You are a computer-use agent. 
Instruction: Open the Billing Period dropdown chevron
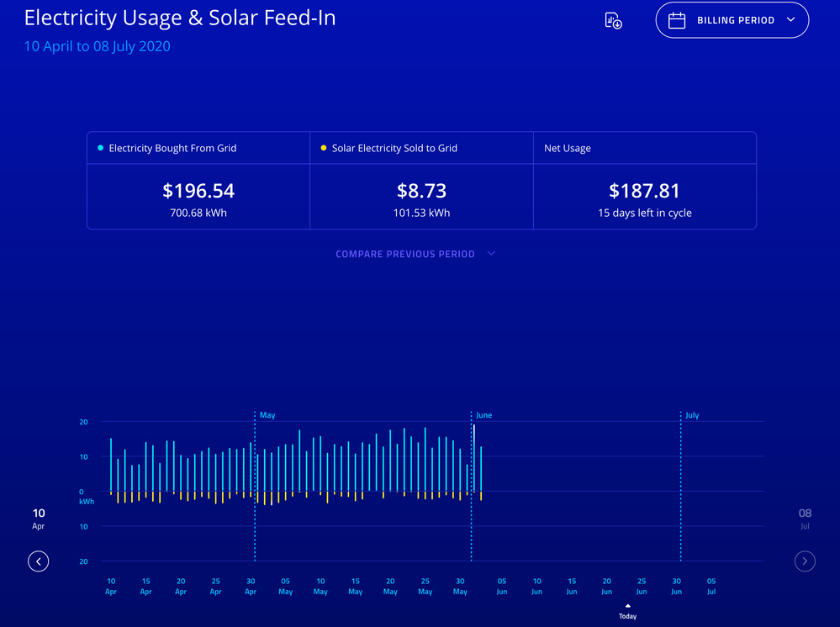(x=790, y=20)
